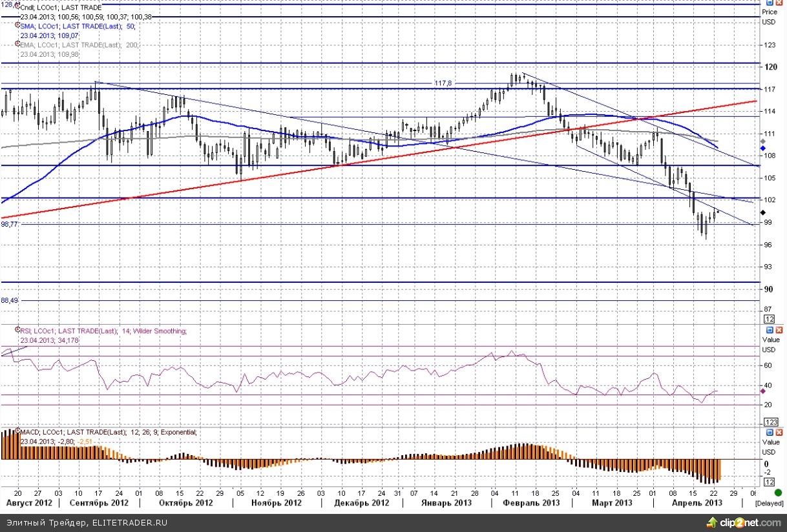Close the MACD indicator pane

pyautogui.click(x=779, y=431)
